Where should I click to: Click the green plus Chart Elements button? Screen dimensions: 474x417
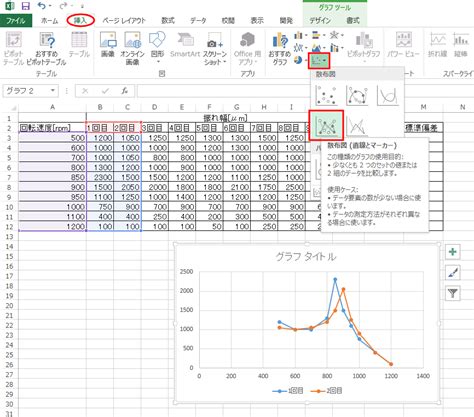tap(453, 252)
